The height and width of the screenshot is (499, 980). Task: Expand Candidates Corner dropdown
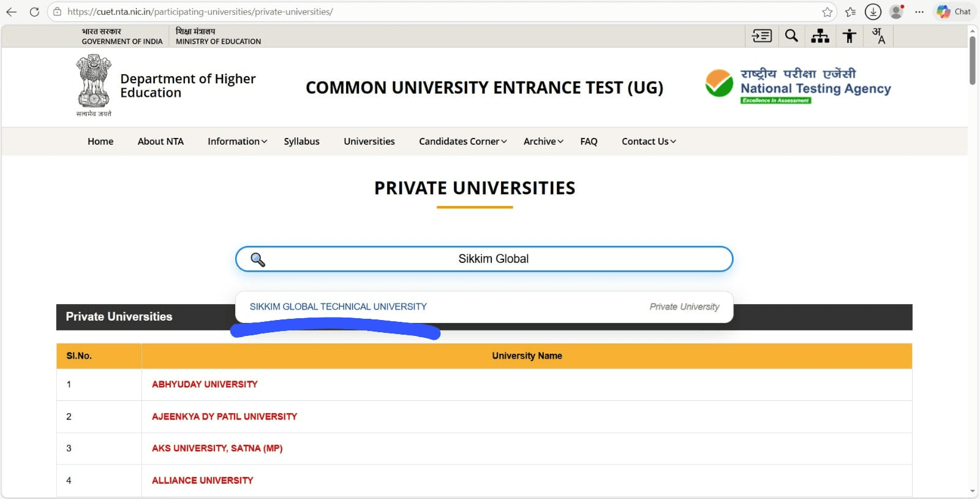point(462,142)
